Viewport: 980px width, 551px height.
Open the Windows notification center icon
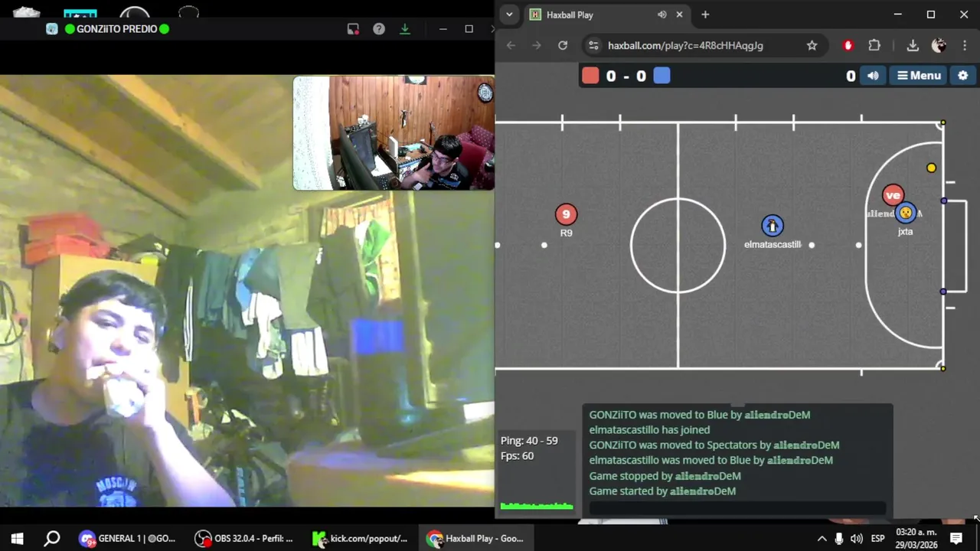tap(956, 539)
